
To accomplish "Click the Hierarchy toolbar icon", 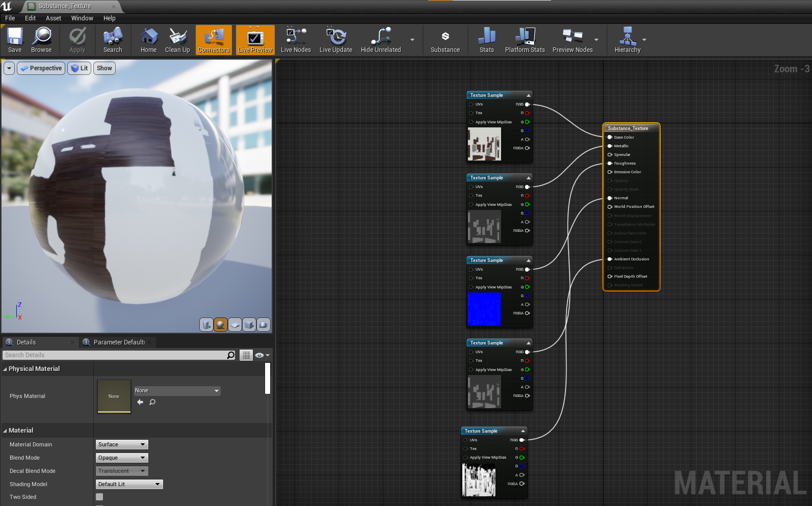I will click(x=627, y=40).
